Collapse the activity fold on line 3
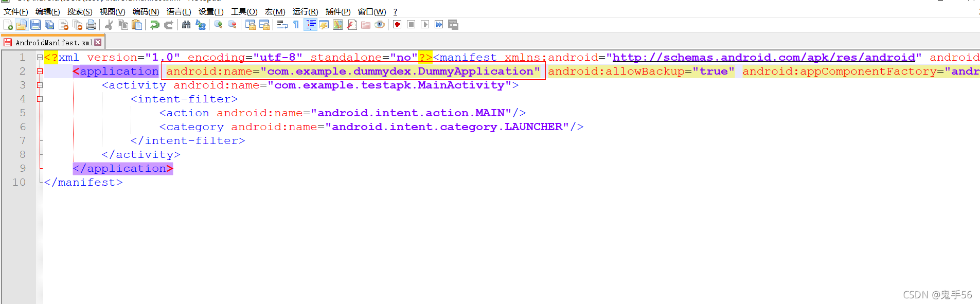 tap(40, 85)
